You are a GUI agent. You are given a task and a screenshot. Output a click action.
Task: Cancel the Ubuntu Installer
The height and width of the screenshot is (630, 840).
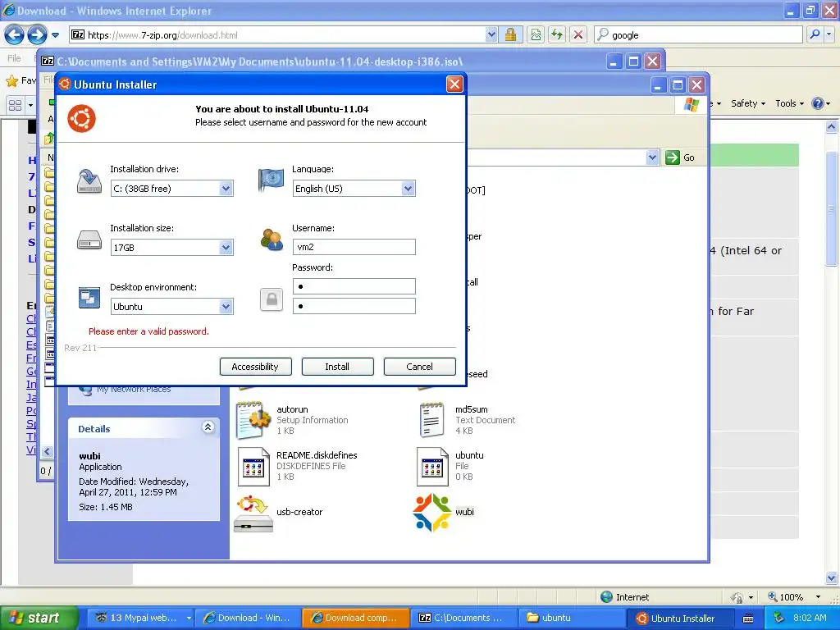click(419, 367)
